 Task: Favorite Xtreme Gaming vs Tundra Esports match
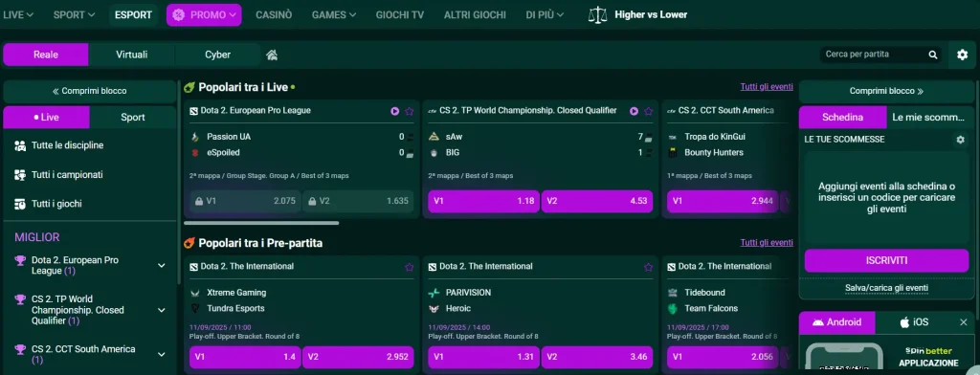point(410,267)
